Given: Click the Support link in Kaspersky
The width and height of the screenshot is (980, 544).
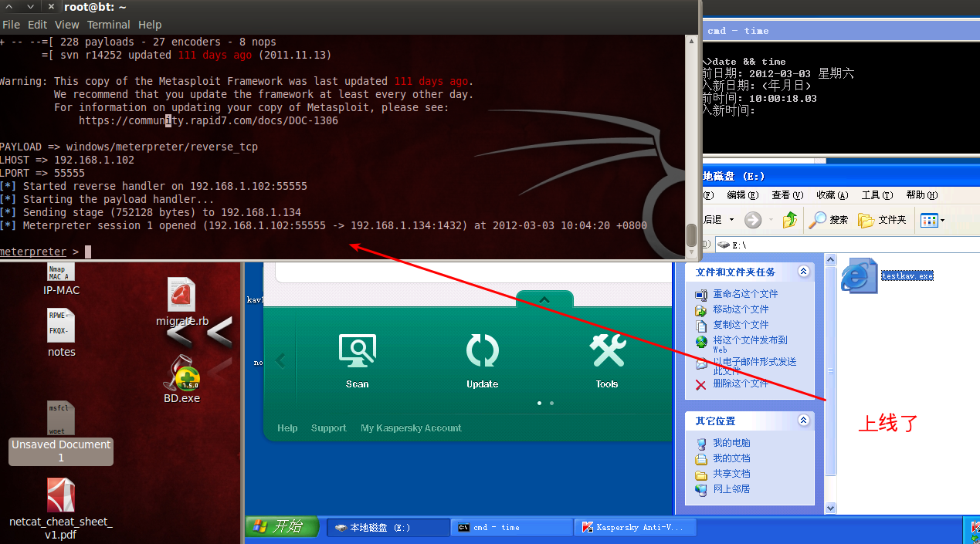Looking at the screenshot, I should [329, 428].
